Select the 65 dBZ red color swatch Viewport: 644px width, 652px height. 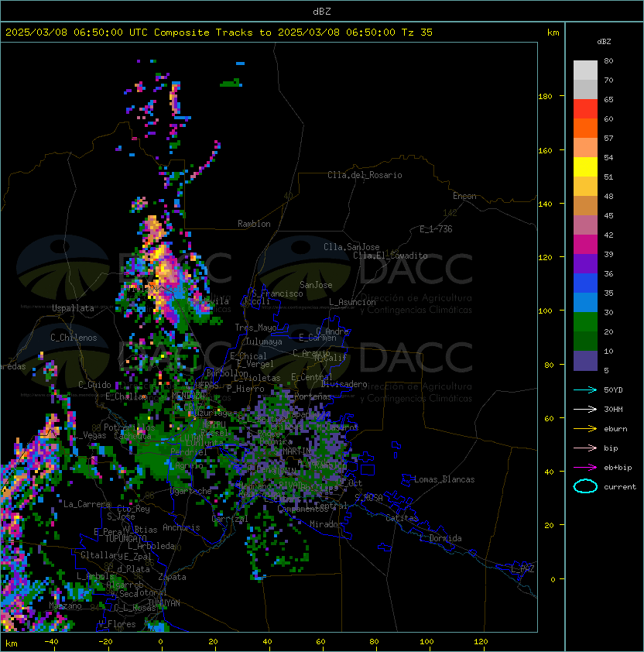[585, 109]
